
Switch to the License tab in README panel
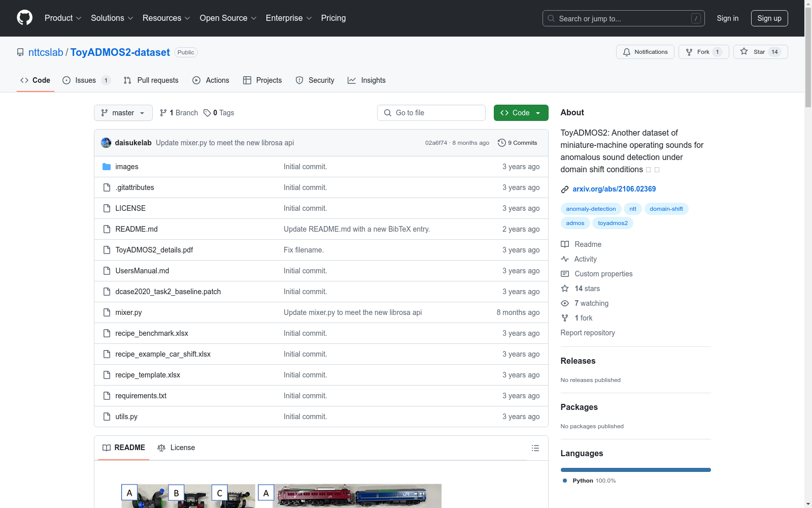coord(176,448)
